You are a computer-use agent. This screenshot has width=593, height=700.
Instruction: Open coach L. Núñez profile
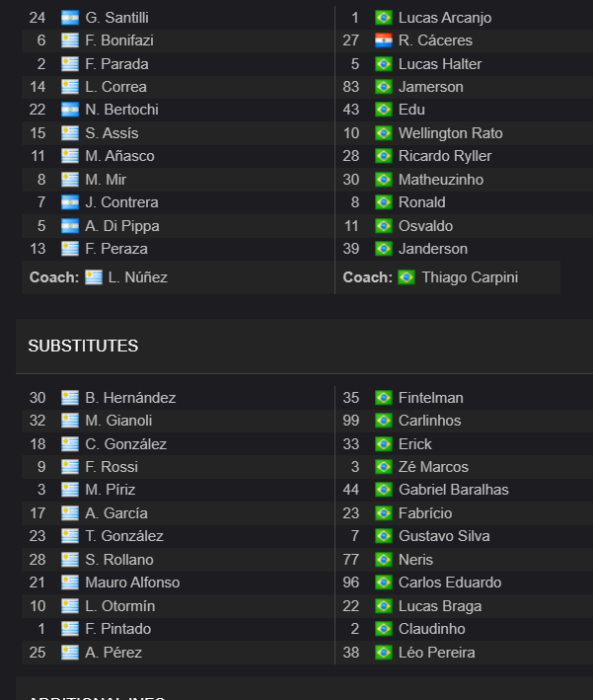pos(138,277)
